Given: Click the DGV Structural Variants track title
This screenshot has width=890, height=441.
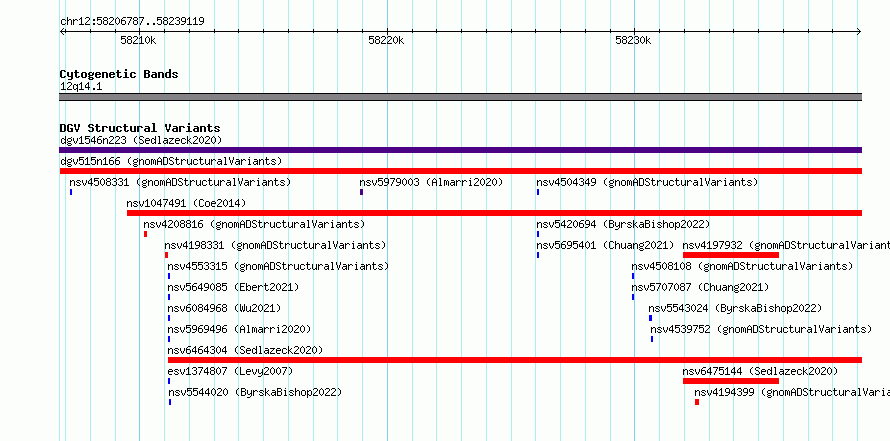Looking at the screenshot, I should click(x=140, y=128).
